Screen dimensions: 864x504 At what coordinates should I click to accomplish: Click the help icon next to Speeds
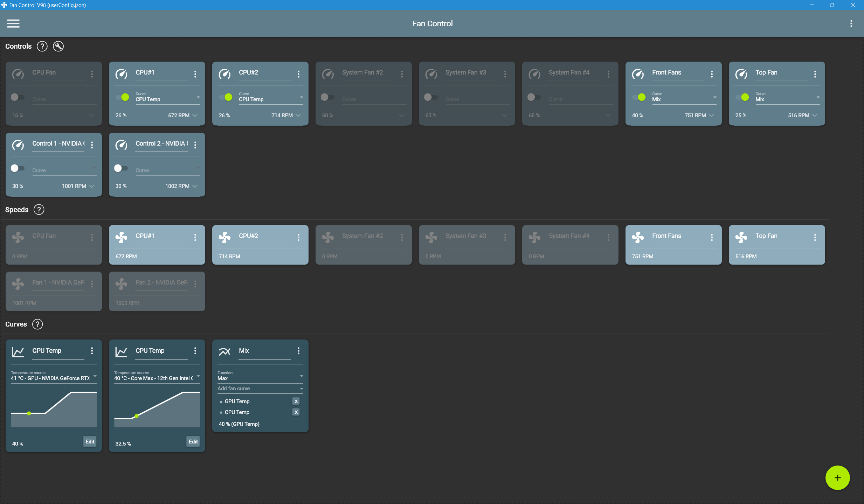[39, 210]
